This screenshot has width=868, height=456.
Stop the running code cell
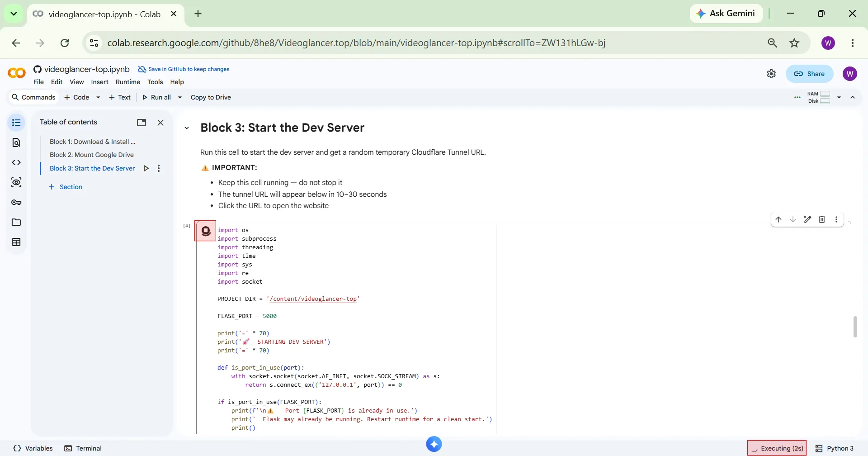pos(206,231)
